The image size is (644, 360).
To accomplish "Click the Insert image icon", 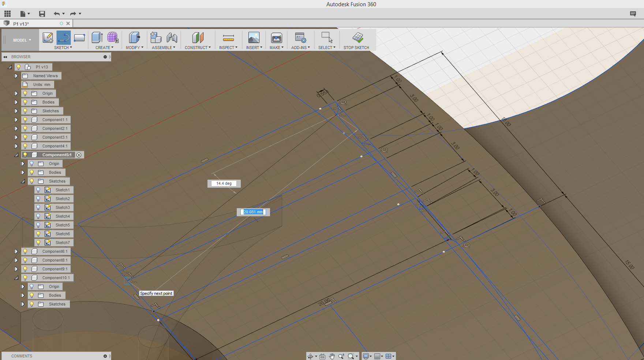I will [254, 37].
